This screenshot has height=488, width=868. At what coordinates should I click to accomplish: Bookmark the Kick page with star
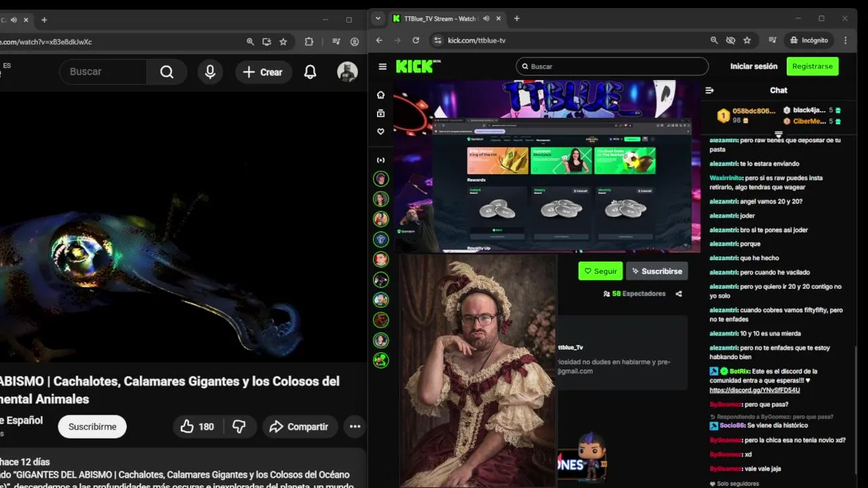click(x=747, y=41)
